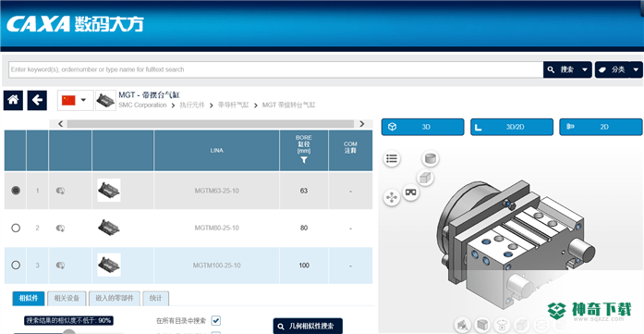Screen dimensions: 644x334
Task: Click the add-to-compare icon for MGTM80-25-10
Action: [60, 228]
